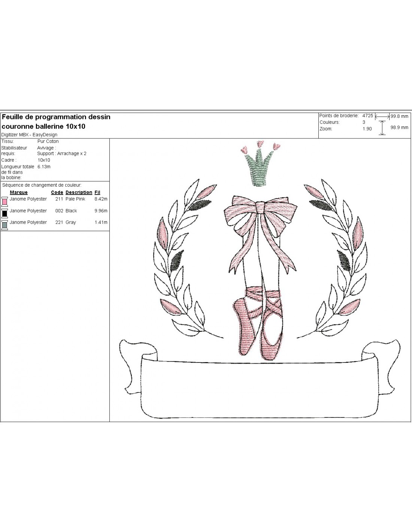Click the Marque column header

coord(19,192)
